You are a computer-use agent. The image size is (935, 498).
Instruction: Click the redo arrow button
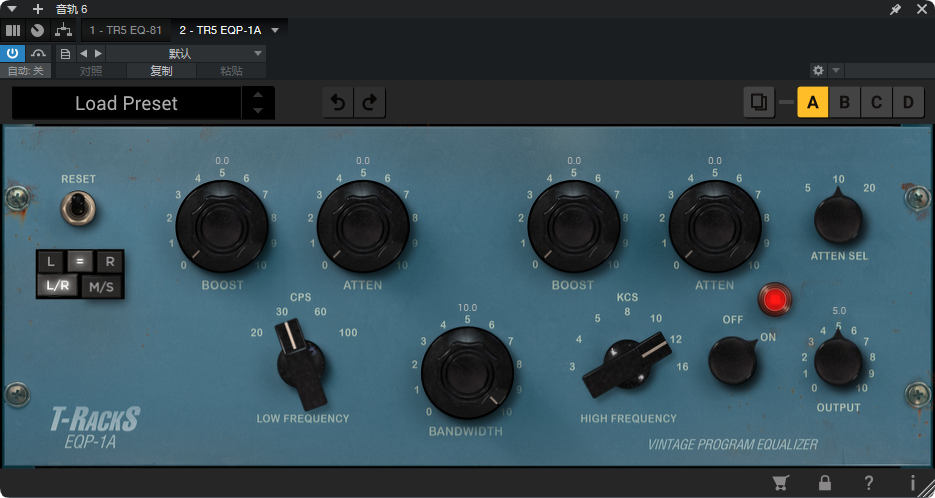pos(370,103)
